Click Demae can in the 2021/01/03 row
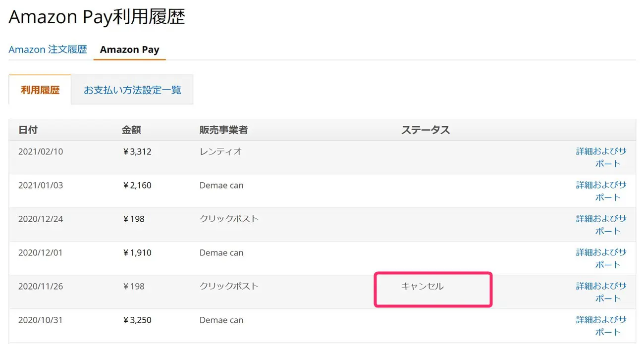The height and width of the screenshot is (344, 644). 221,186
